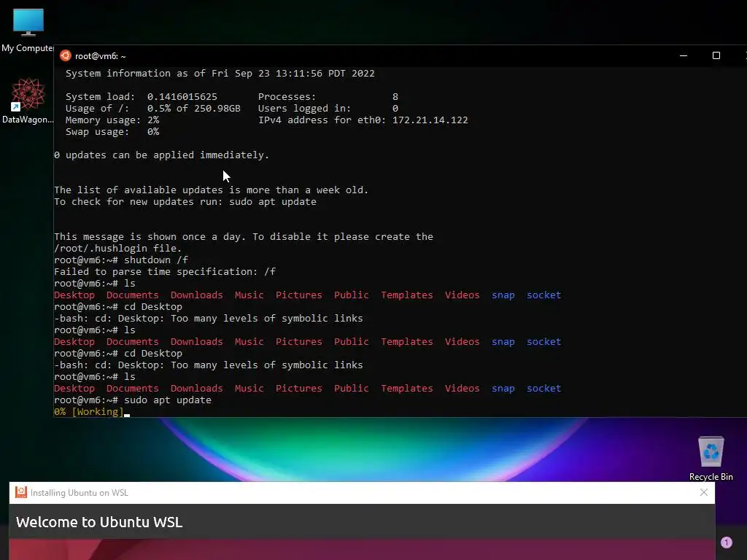Click the 'Swap usage: 0%' text

pos(112,132)
